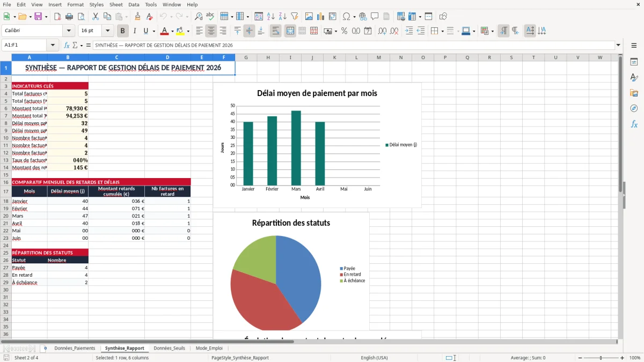The width and height of the screenshot is (644, 362).
Task: Open Find and Replace
Action: click(199, 17)
